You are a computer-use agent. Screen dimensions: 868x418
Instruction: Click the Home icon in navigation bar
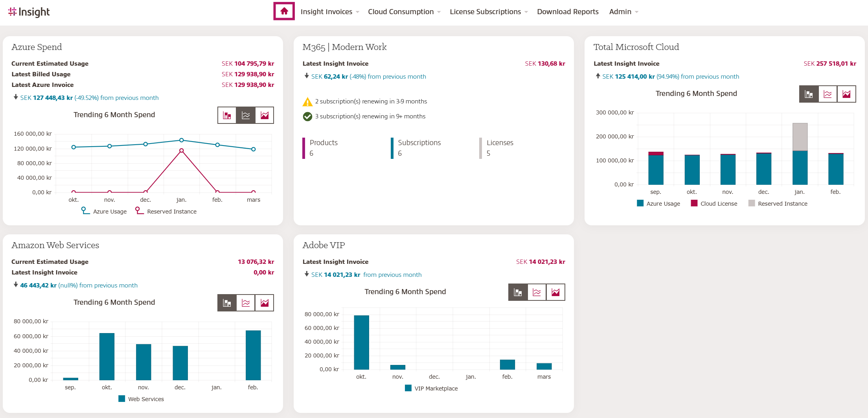pyautogui.click(x=284, y=11)
